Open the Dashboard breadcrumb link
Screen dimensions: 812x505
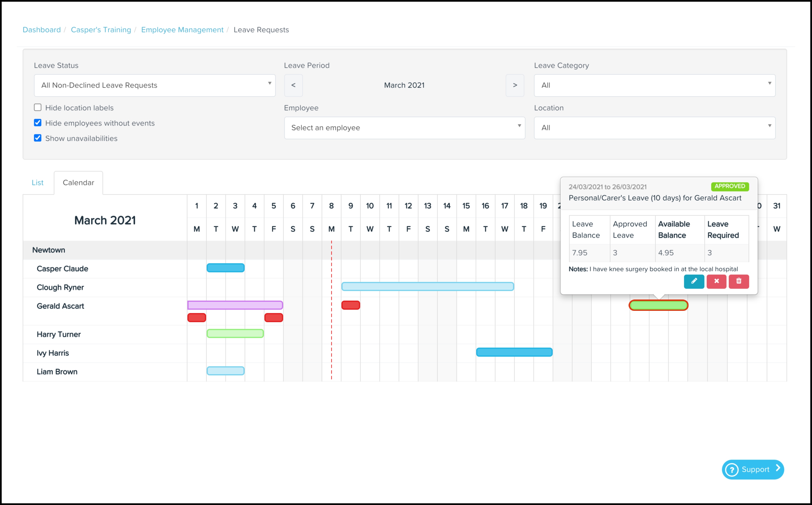tap(42, 30)
